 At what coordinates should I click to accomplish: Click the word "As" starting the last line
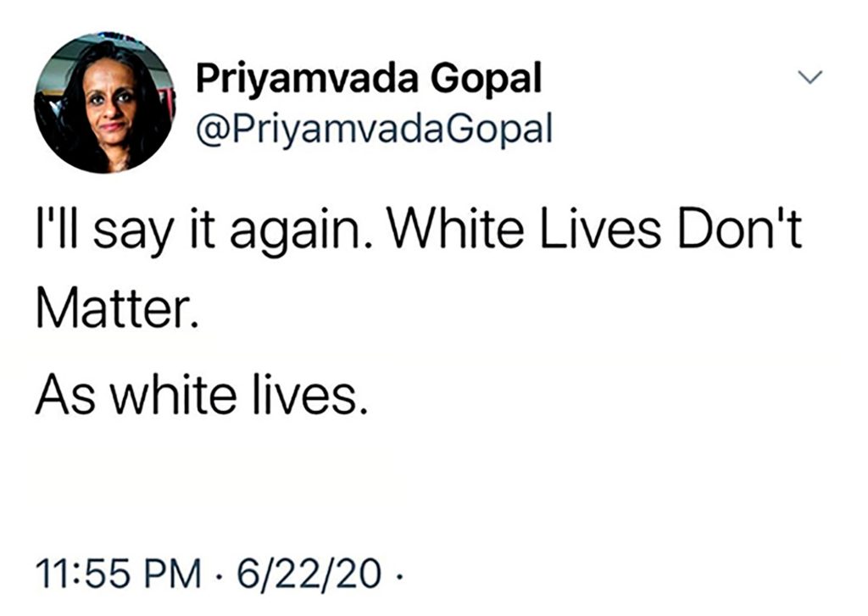tap(63, 395)
